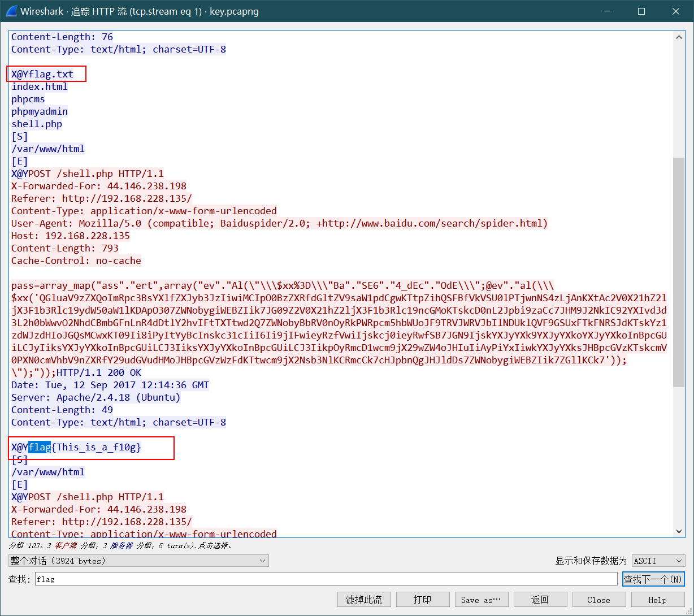This screenshot has height=616, width=694.
Task: Click the phpmyadmin directory line
Action: click(x=40, y=111)
